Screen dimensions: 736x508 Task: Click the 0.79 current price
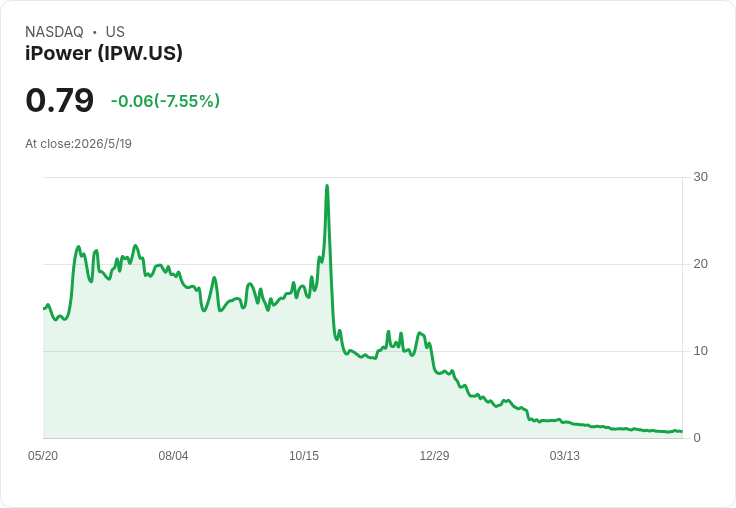(60, 100)
